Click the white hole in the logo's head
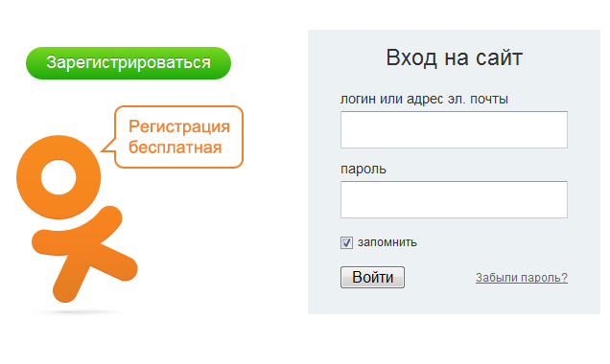610x364 pixels. click(x=59, y=177)
